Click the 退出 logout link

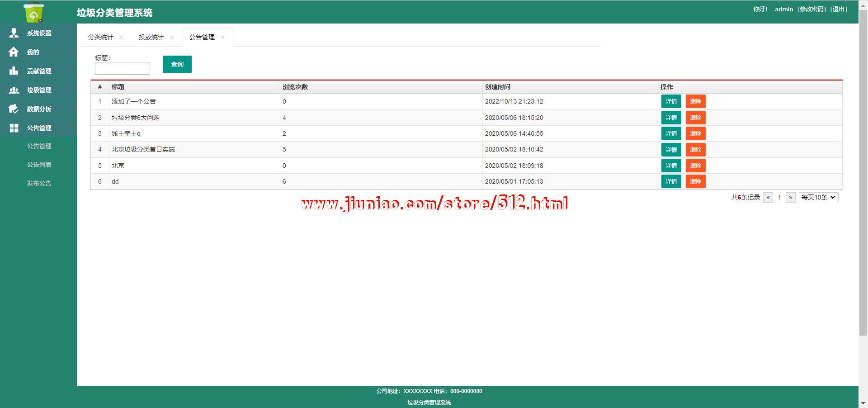[x=839, y=9]
